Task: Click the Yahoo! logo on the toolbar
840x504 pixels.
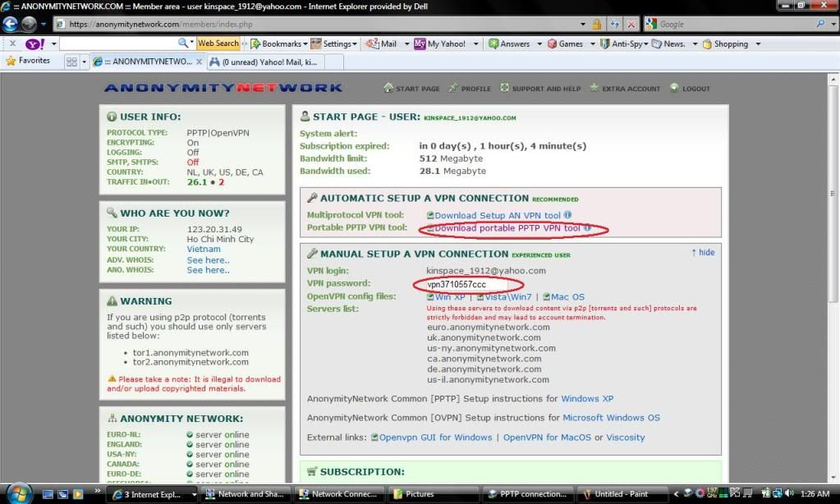Action: coord(34,44)
